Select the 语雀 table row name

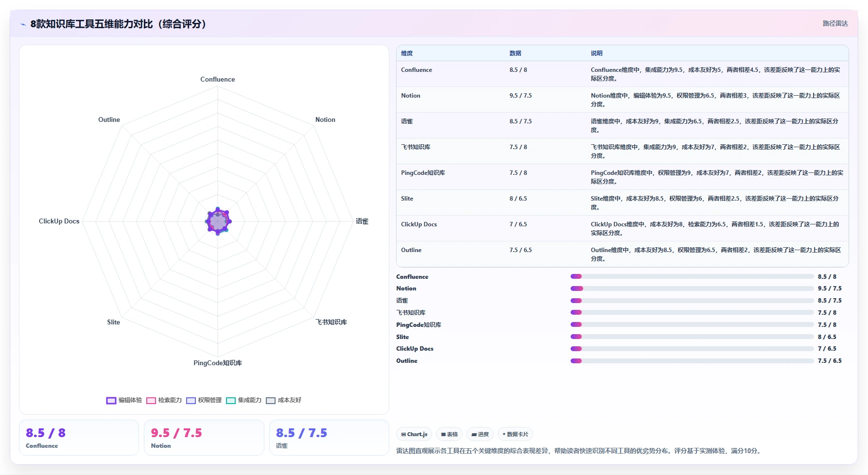point(407,121)
